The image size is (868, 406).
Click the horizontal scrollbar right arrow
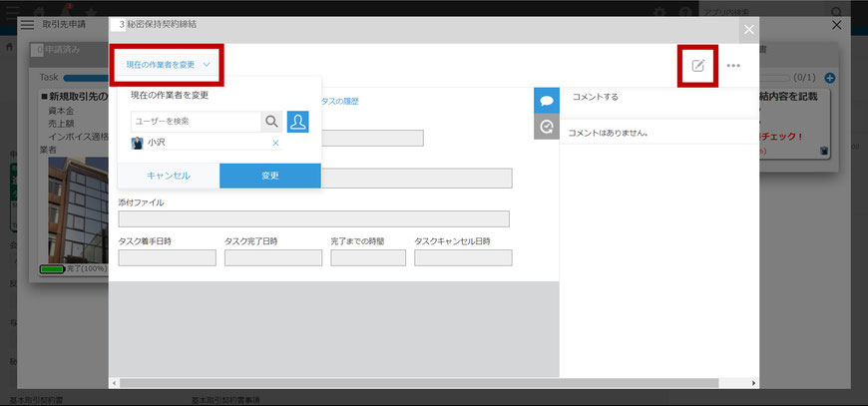tap(752, 383)
